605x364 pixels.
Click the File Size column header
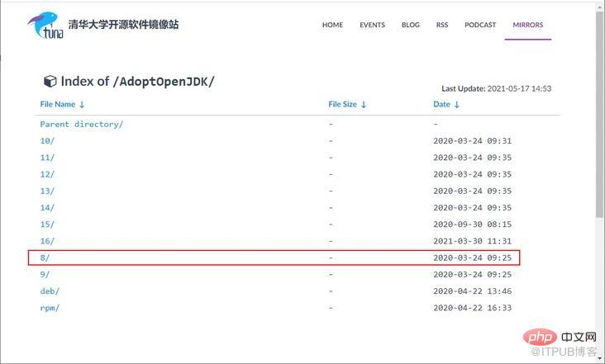click(343, 104)
